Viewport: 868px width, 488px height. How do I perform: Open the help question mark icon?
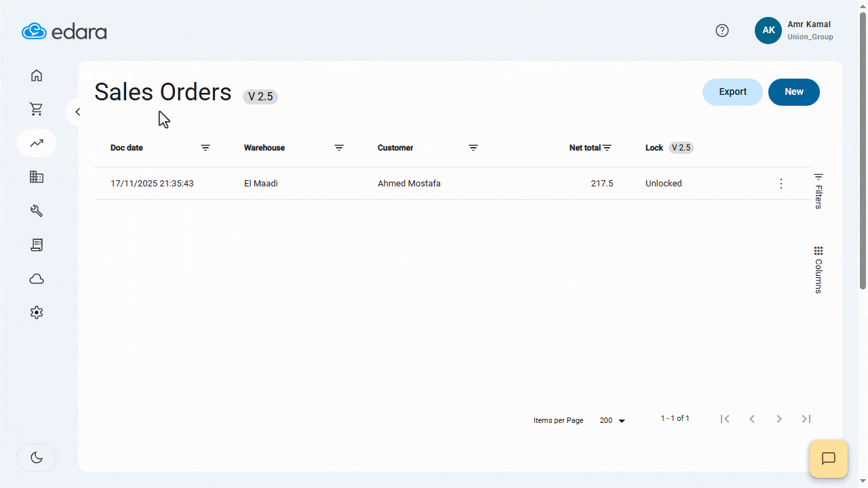pyautogui.click(x=722, y=30)
